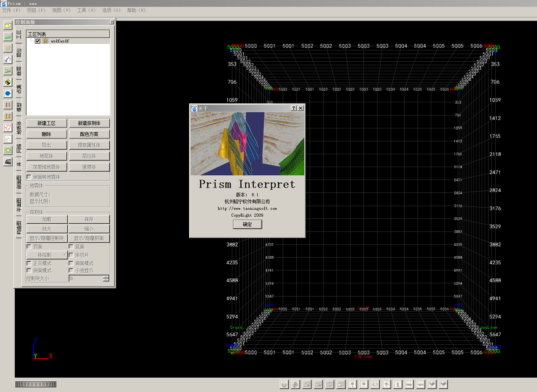Click the 工区列表 list header
This screenshot has height=392, width=537.
68,34
